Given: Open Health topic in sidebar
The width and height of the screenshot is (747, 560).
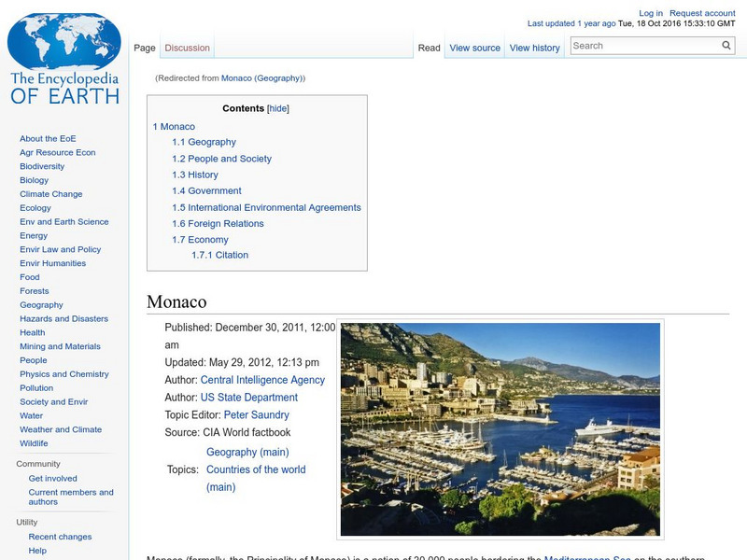Looking at the screenshot, I should [33, 332].
